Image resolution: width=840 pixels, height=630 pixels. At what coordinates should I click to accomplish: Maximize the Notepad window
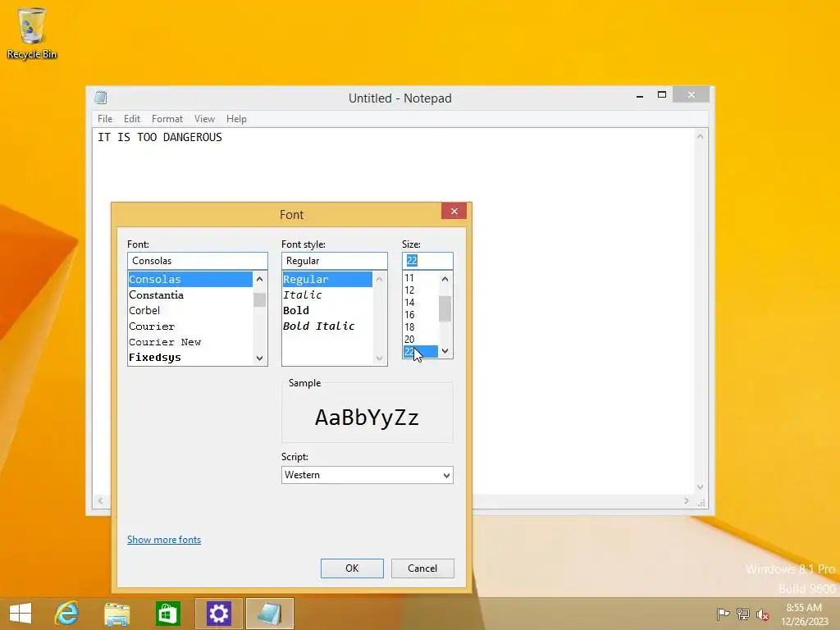click(662, 95)
